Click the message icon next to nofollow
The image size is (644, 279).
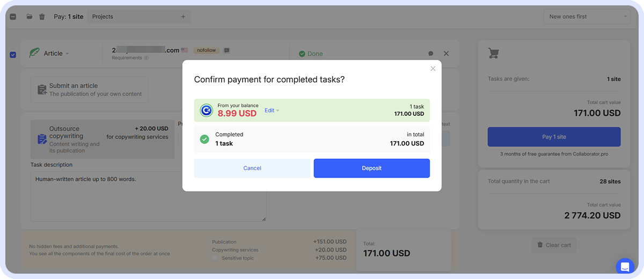pyautogui.click(x=226, y=50)
